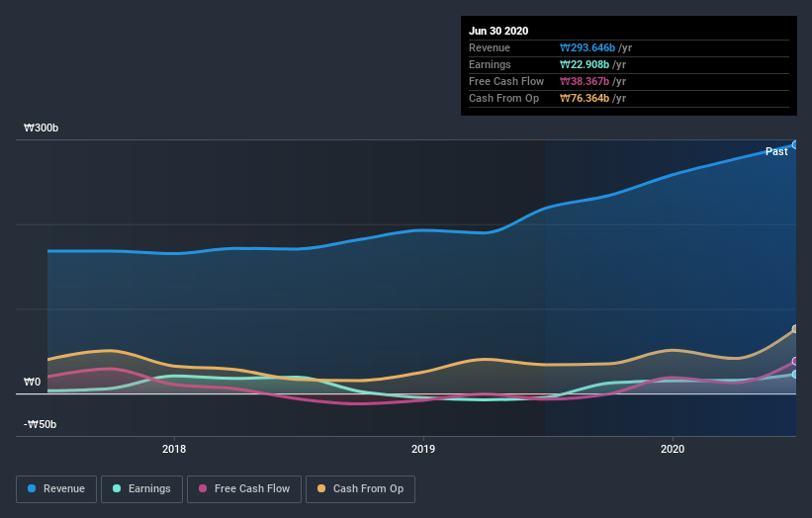Click the Earnings endpoint marker on chart
Viewport: 812px width, 518px height.
[x=795, y=374]
